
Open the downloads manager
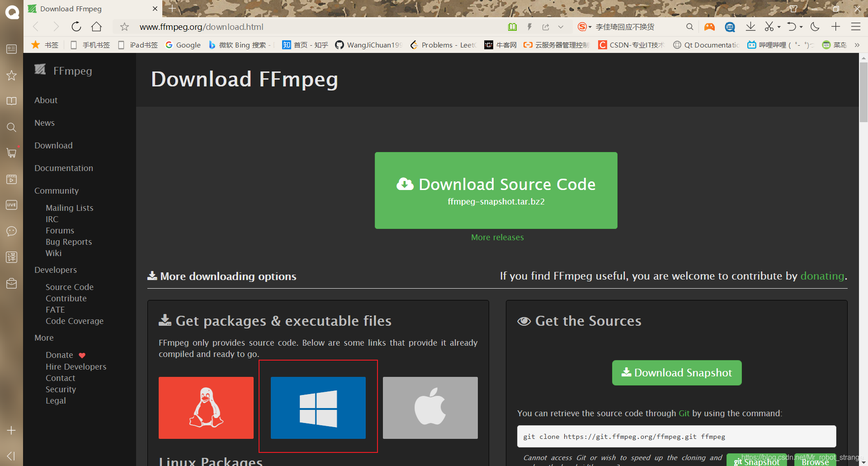coord(750,27)
